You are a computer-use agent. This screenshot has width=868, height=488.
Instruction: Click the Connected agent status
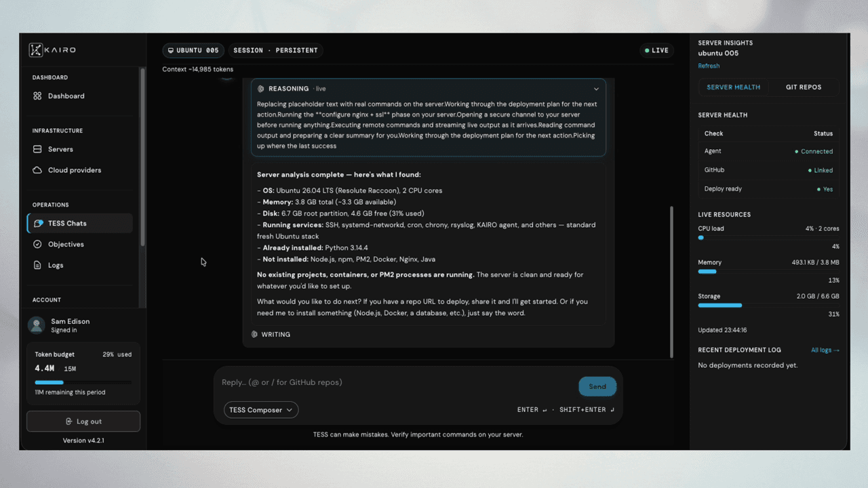coord(814,152)
